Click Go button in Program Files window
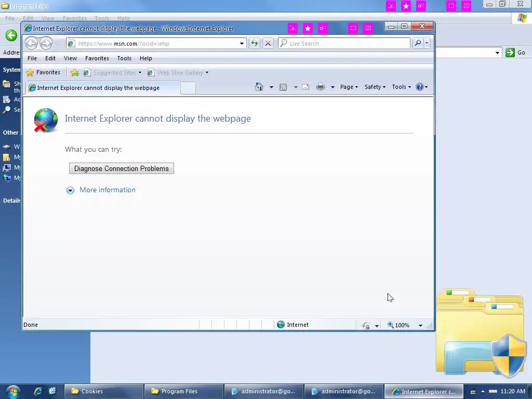 (x=515, y=52)
